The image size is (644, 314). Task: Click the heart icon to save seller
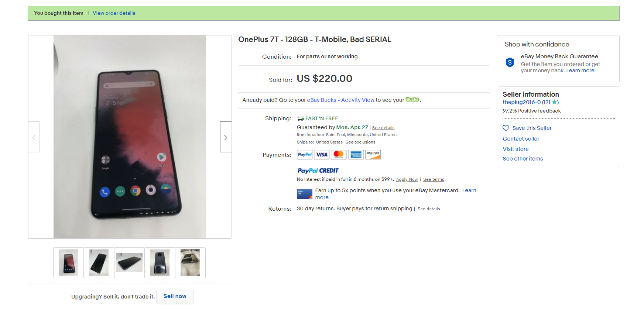pos(506,128)
